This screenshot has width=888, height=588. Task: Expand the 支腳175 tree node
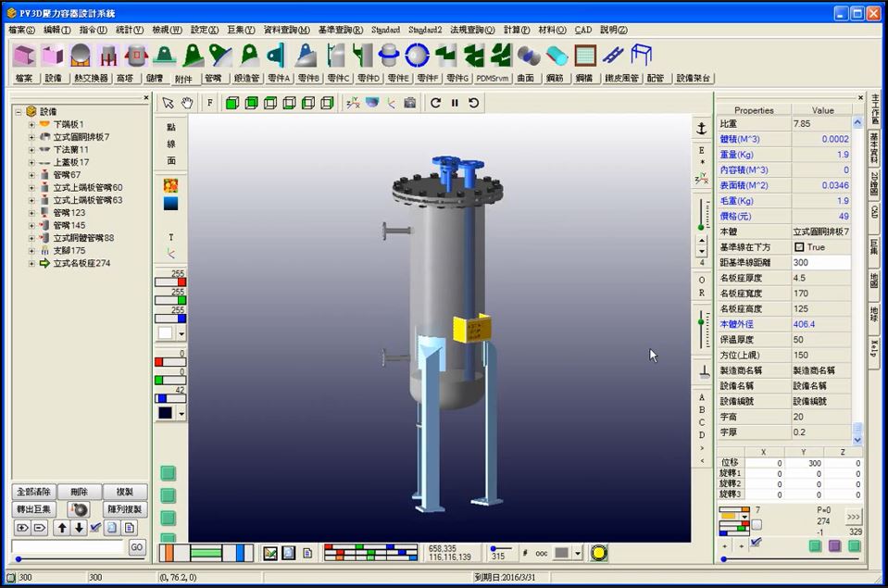pos(31,250)
